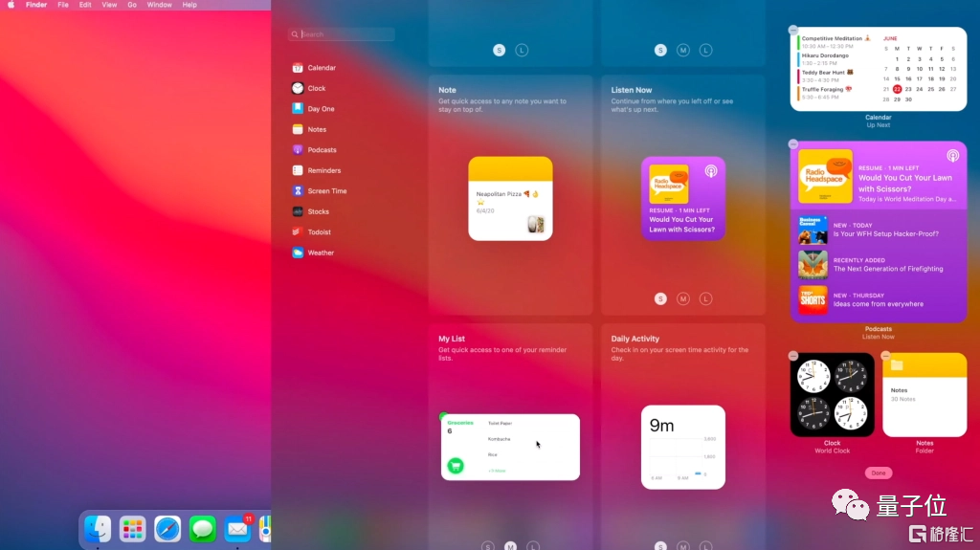Pick medium size for Listen Now widget
This screenshot has width=980, height=550.
tap(683, 298)
